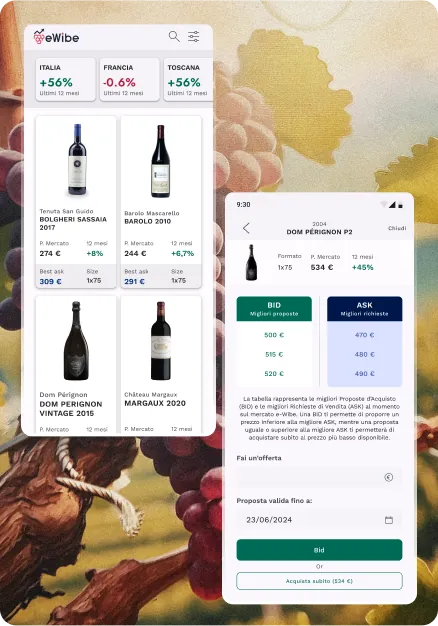438x626 pixels.
Task: Open the 23/06/2024 date field
Action: [x=319, y=520]
